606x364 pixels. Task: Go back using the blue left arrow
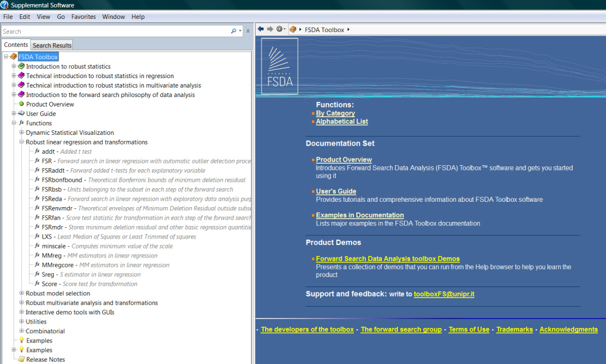click(x=261, y=29)
